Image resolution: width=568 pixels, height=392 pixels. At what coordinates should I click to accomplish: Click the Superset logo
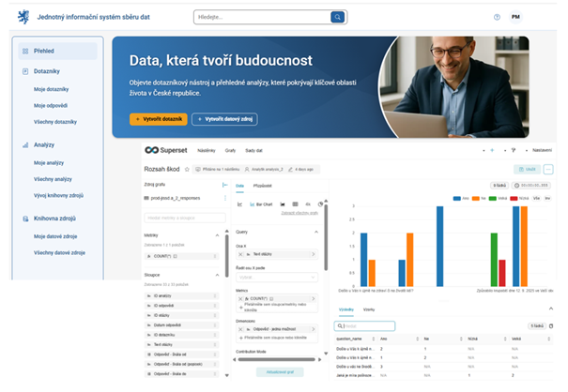tap(164, 150)
